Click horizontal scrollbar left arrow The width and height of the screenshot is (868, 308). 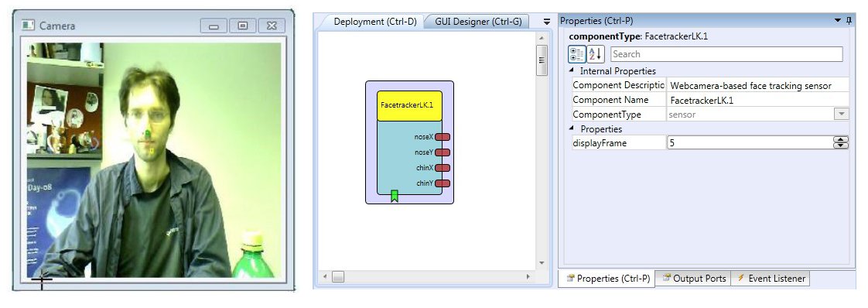(x=324, y=276)
